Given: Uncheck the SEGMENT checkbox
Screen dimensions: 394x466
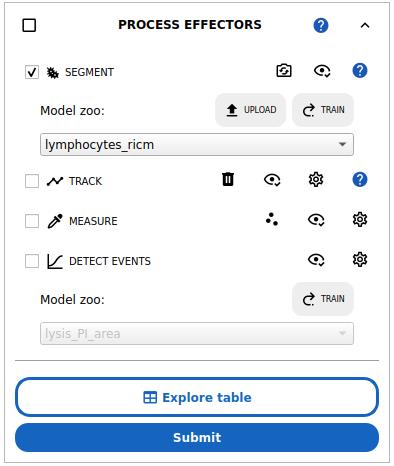Looking at the screenshot, I should pyautogui.click(x=32, y=72).
